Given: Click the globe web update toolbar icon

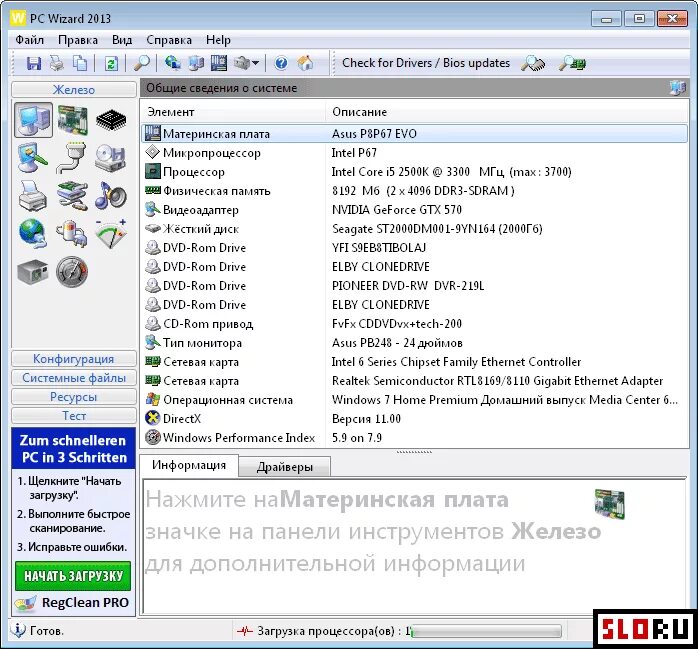Looking at the screenshot, I should [x=172, y=63].
